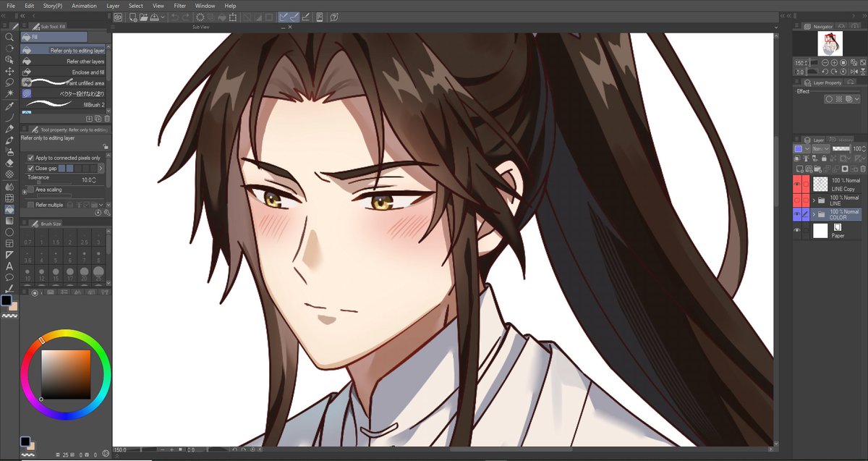Enable the Refer multiple checkbox
This screenshot has height=461, width=868.
click(x=30, y=205)
